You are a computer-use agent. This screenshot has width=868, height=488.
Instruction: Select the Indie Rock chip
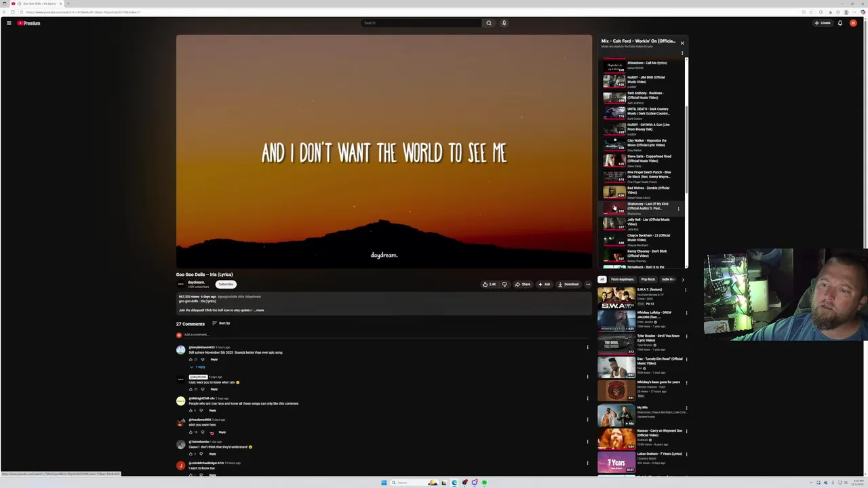pos(669,279)
